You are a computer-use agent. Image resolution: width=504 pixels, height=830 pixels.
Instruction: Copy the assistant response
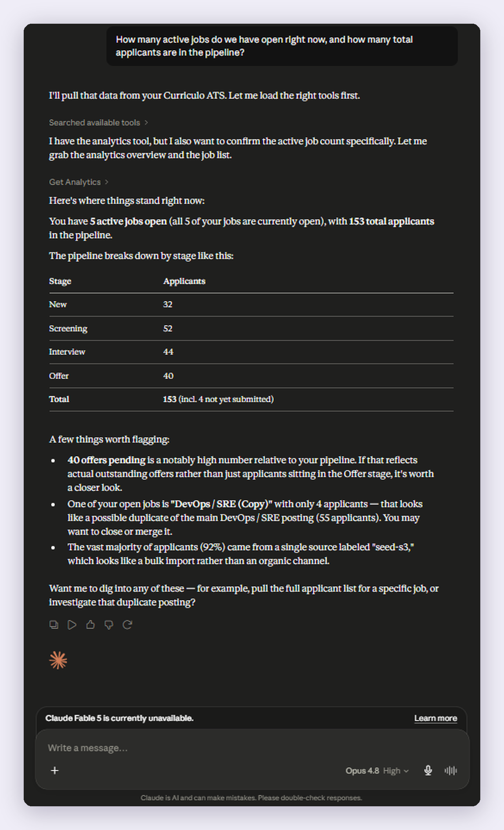54,624
